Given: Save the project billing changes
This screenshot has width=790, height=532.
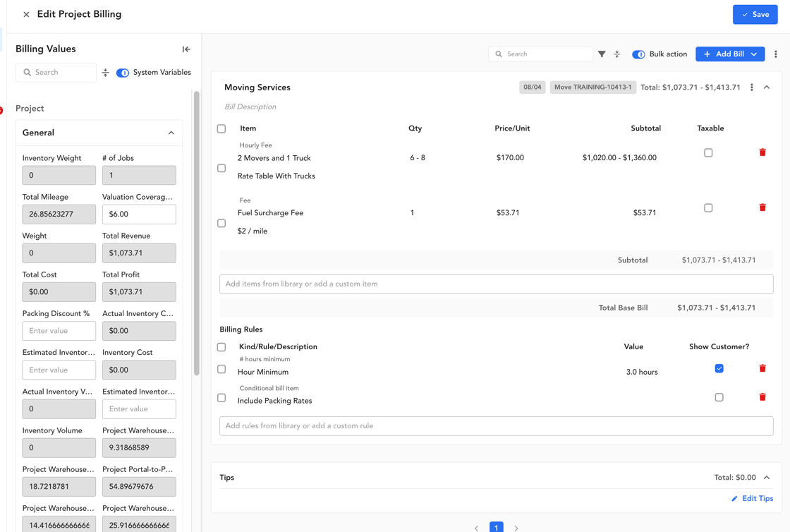Looking at the screenshot, I should point(755,15).
